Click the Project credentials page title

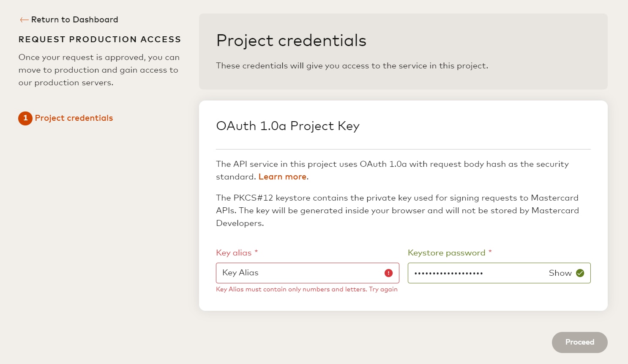point(291,41)
